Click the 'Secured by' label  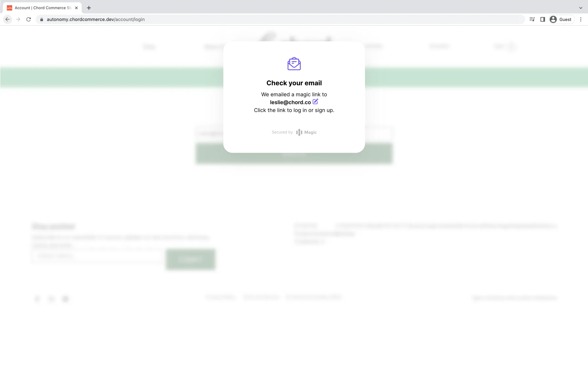tap(282, 132)
